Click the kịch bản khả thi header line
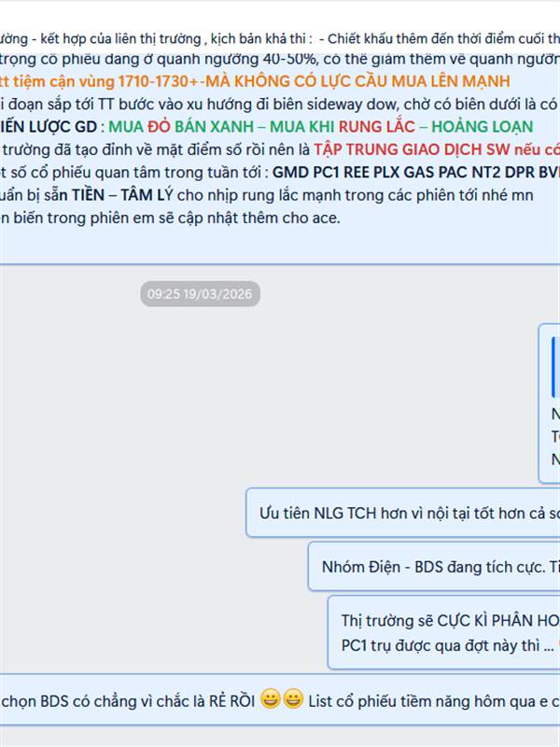560x747 pixels. [280, 38]
